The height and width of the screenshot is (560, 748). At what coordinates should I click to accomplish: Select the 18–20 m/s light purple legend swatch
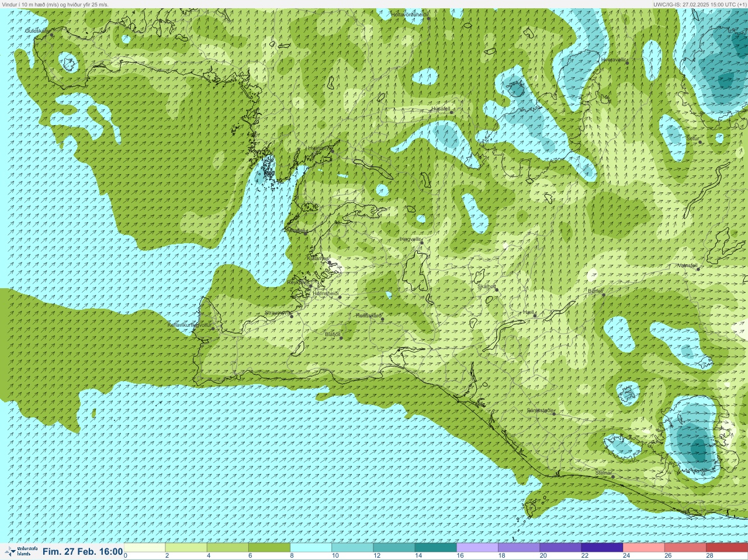tap(518, 548)
